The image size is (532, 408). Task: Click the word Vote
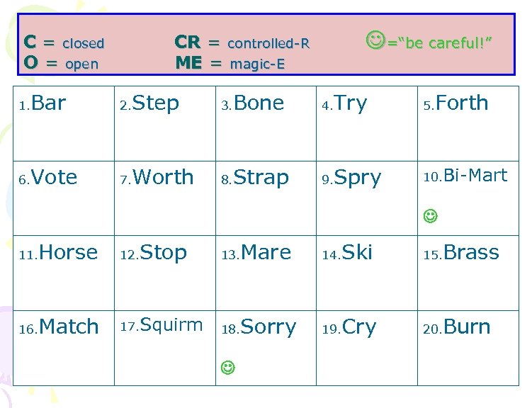(54, 177)
